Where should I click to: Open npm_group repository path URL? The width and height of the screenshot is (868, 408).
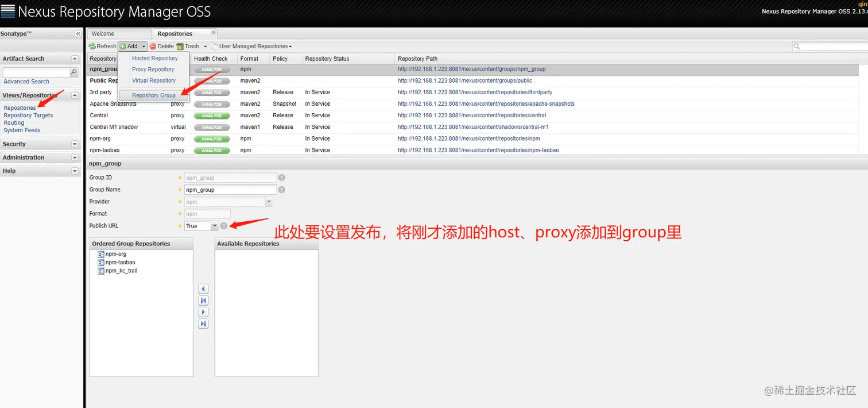pyautogui.click(x=471, y=69)
